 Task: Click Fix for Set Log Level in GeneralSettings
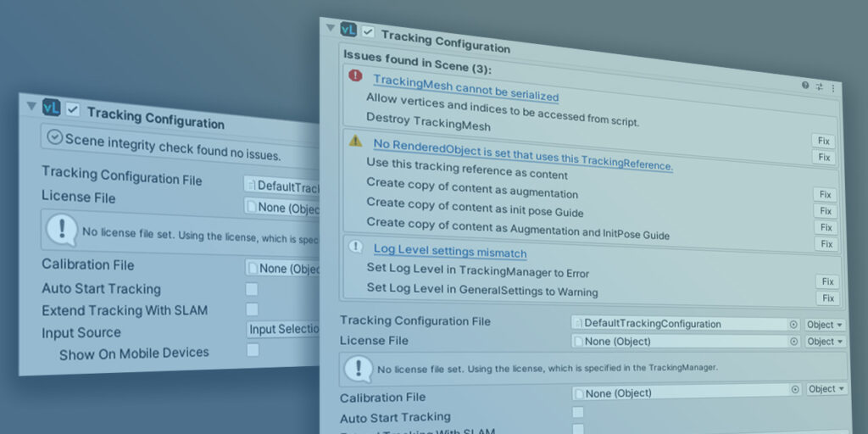click(827, 298)
